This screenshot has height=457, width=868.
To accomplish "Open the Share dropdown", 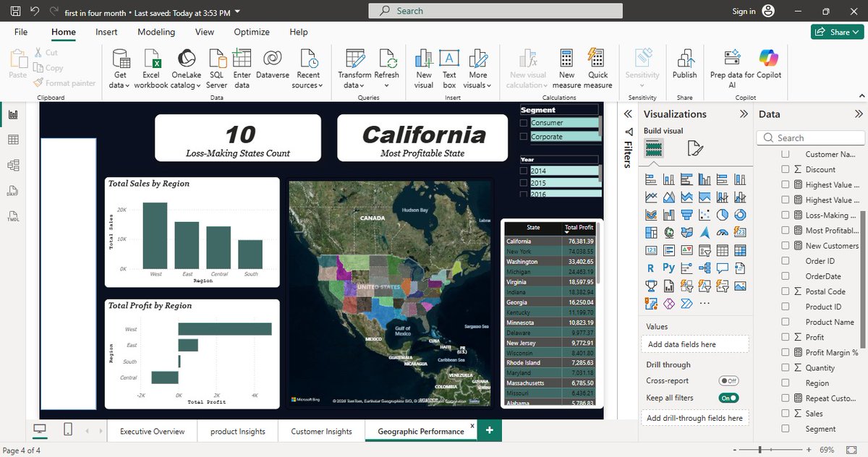I will 838,32.
